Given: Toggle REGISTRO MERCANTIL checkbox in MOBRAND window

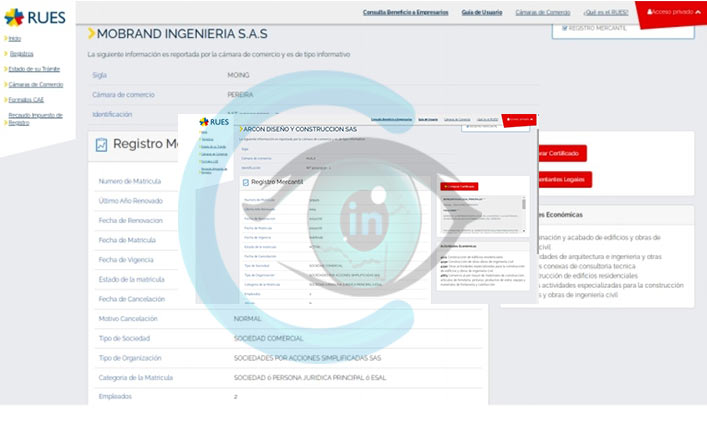Looking at the screenshot, I should point(565,28).
